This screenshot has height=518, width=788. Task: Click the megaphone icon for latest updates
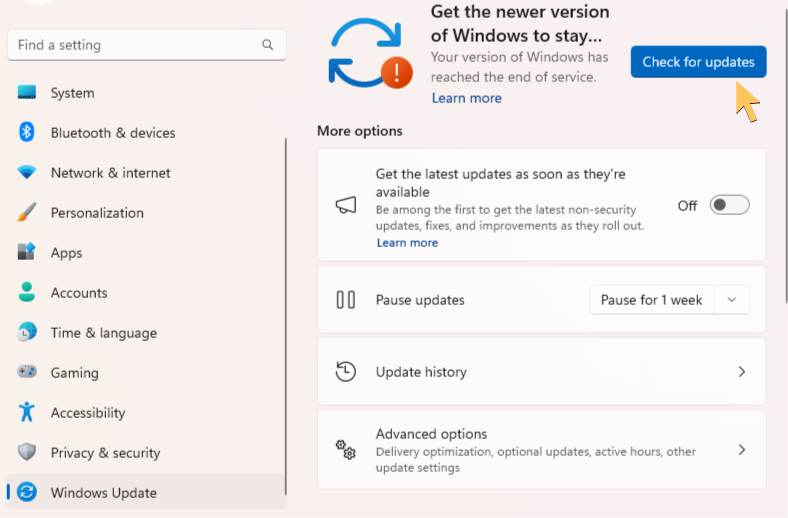click(346, 204)
